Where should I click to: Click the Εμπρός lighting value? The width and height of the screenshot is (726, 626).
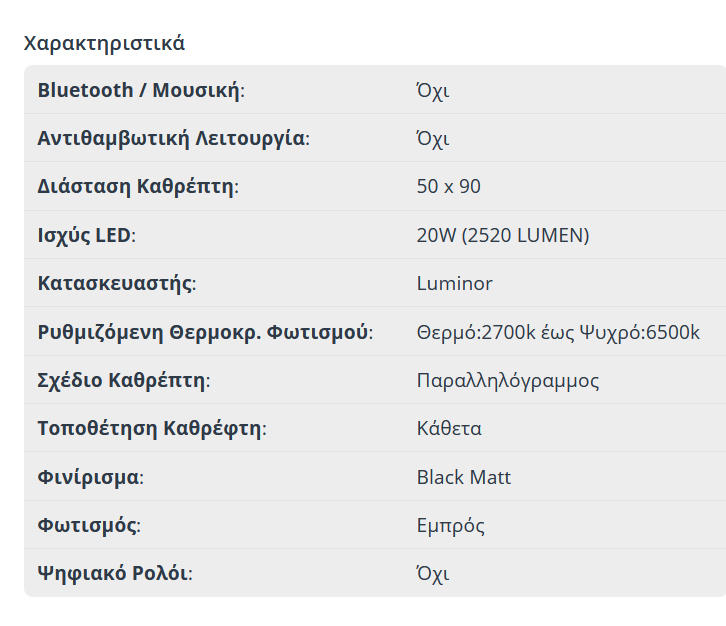[451, 525]
